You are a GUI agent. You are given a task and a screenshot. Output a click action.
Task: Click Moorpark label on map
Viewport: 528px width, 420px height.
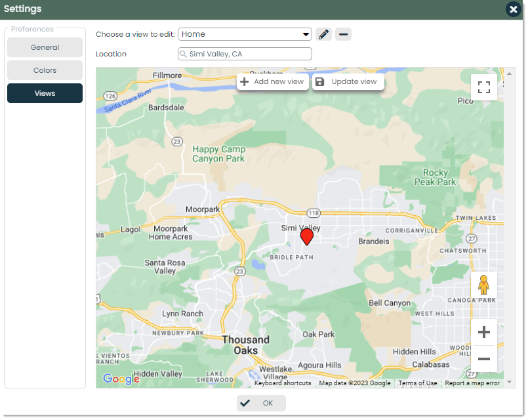point(203,209)
